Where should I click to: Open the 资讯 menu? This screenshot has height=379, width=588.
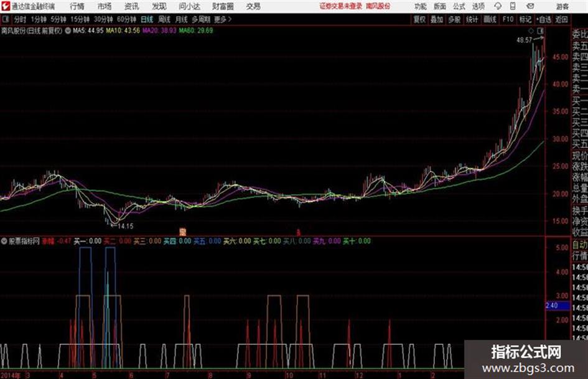(132, 6)
